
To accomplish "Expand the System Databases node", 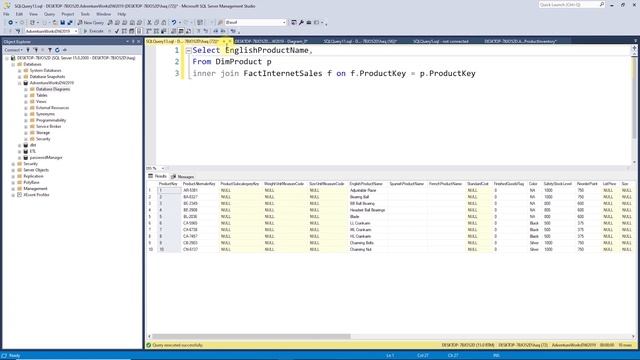I will (x=20, y=71).
